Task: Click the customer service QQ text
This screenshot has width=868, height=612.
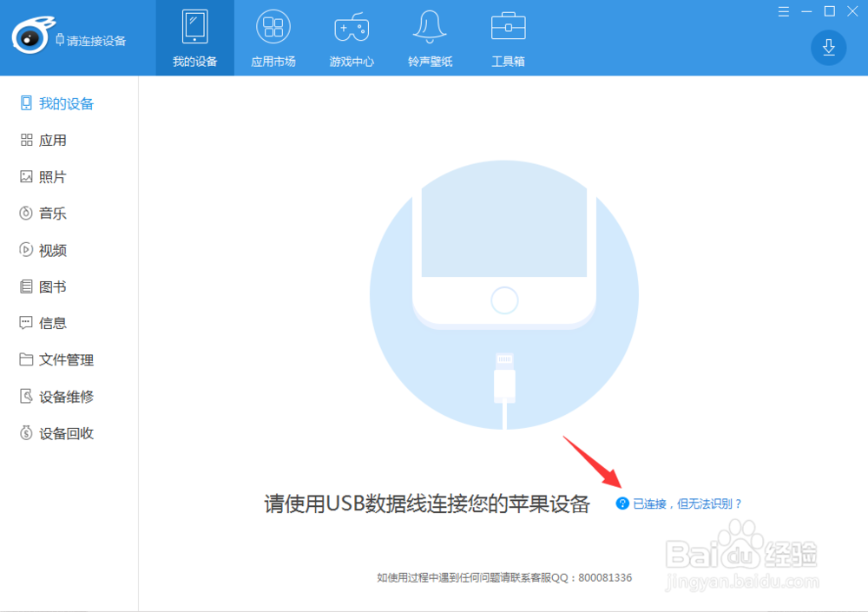Action: point(504,577)
